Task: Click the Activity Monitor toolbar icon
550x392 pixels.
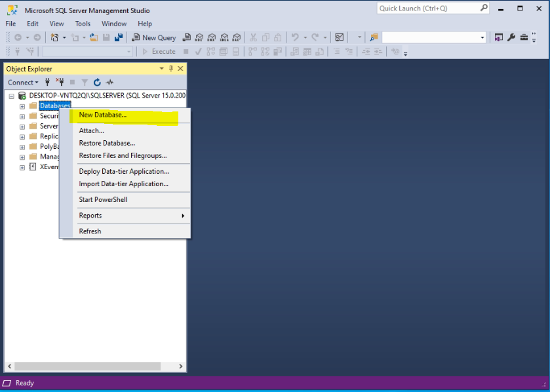Action: click(x=339, y=37)
